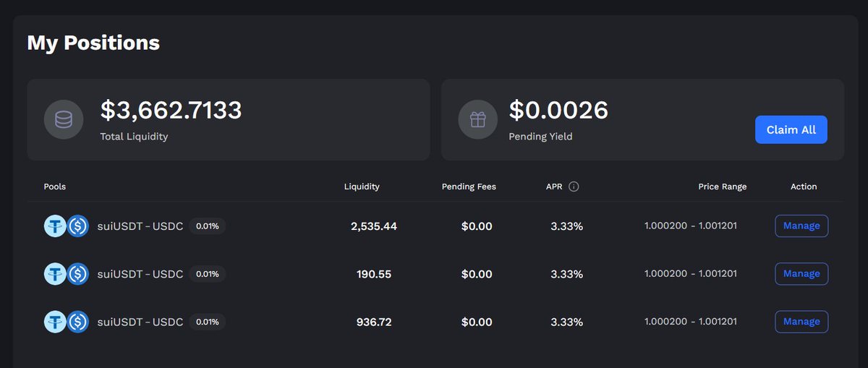Click suiUSDT token icon in first row
The image size is (868, 368).
pyautogui.click(x=54, y=226)
